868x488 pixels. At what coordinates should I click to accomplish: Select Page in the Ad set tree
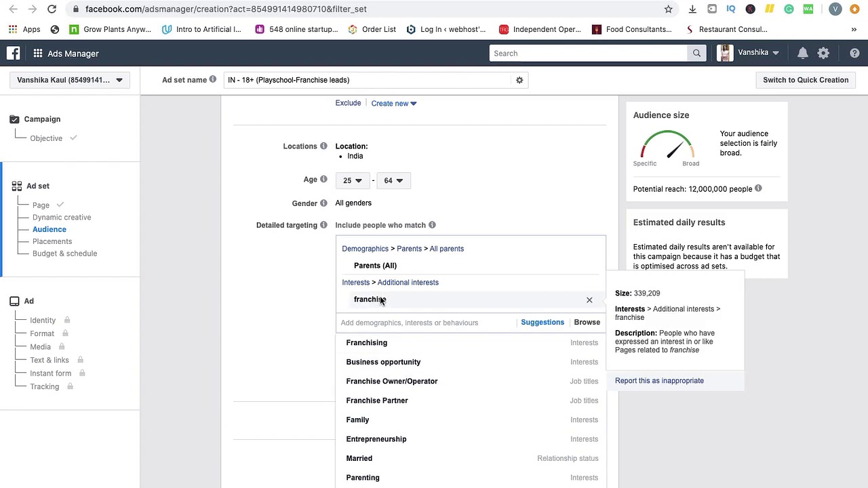(41, 205)
